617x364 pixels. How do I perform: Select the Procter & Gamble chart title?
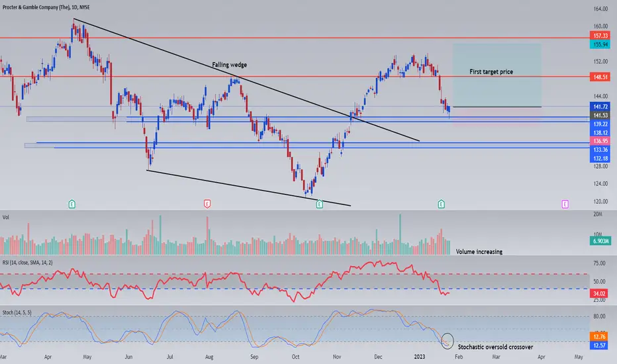point(46,7)
